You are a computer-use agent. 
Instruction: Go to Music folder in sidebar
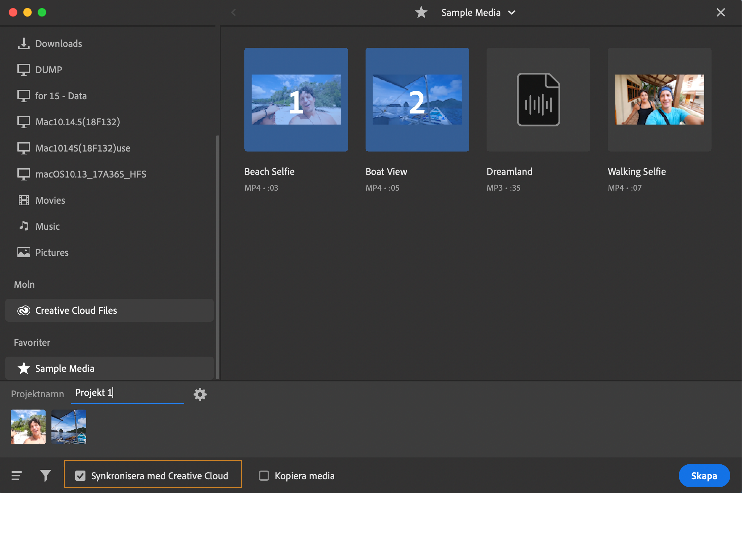coord(47,226)
